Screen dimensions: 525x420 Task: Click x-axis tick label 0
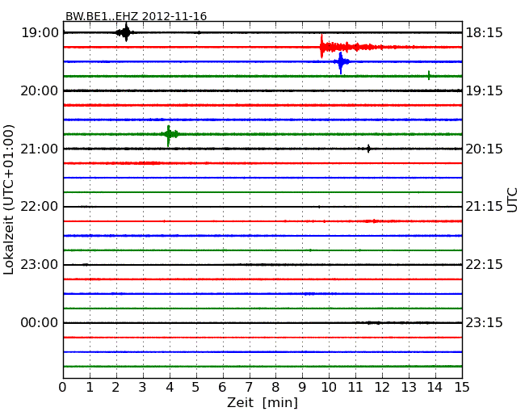pos(63,388)
